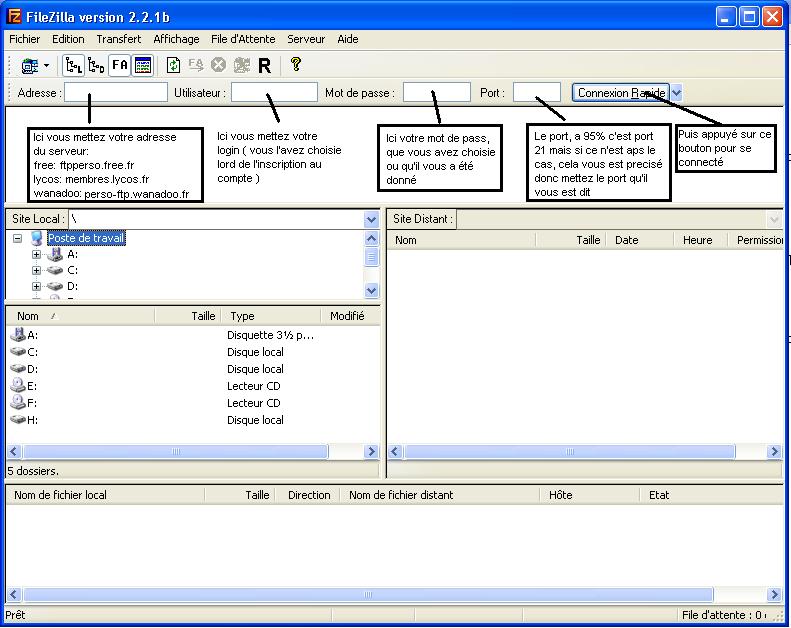Viewport: 791px width, 628px height.
Task: Select the C: local disk row icon
Action: (18, 352)
